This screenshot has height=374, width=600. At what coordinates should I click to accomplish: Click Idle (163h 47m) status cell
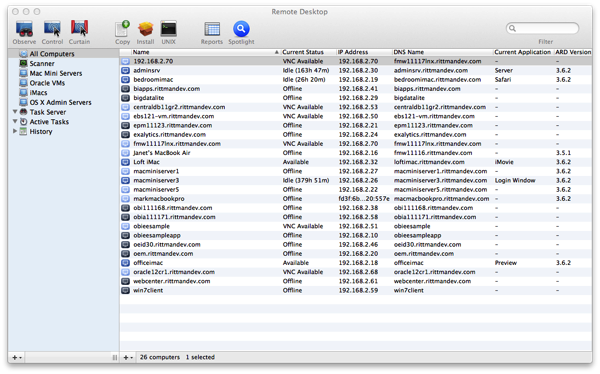[306, 70]
